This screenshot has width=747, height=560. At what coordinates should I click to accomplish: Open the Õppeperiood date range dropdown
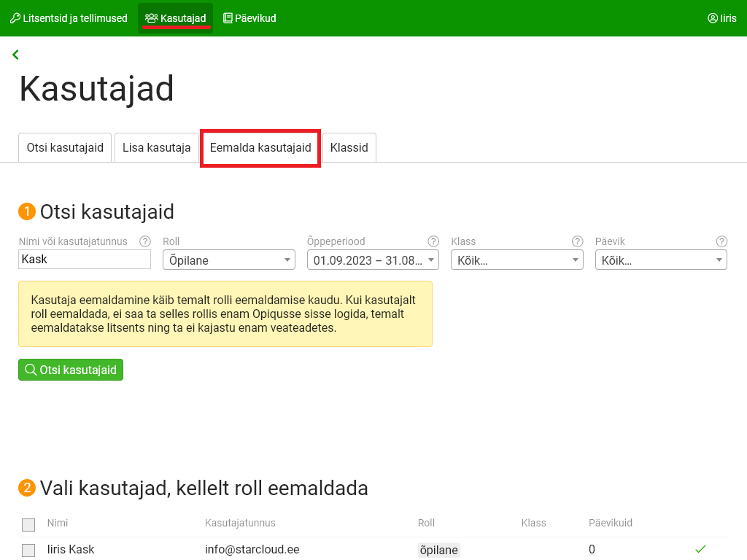[x=373, y=260]
